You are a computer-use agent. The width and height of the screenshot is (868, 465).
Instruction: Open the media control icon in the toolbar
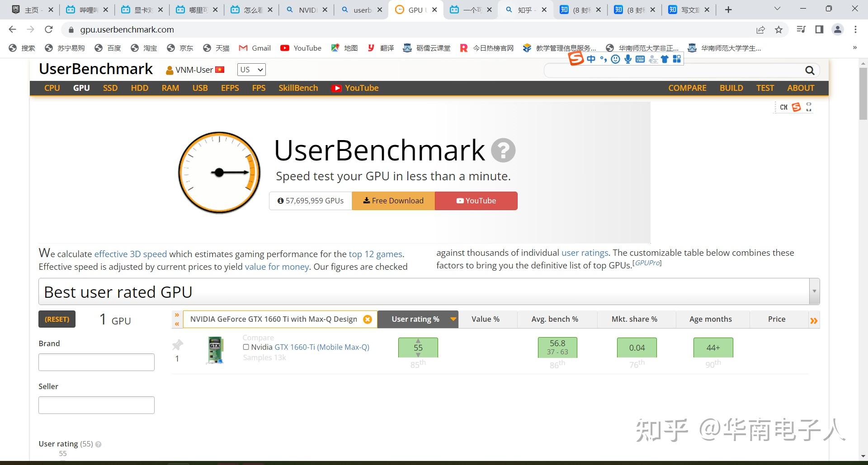pos(801,29)
